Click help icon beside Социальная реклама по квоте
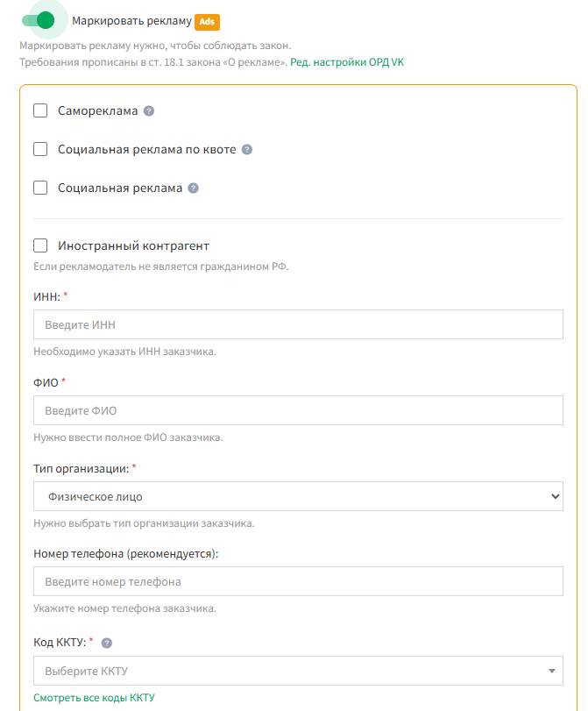This screenshot has width=588, height=711. [x=247, y=150]
